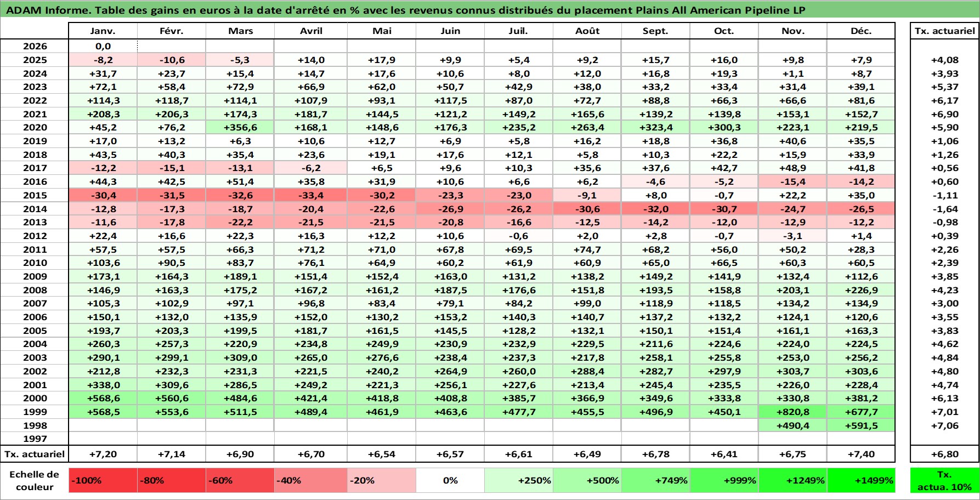Select the +820,8 cell for Nov. 1999

[x=793, y=412]
